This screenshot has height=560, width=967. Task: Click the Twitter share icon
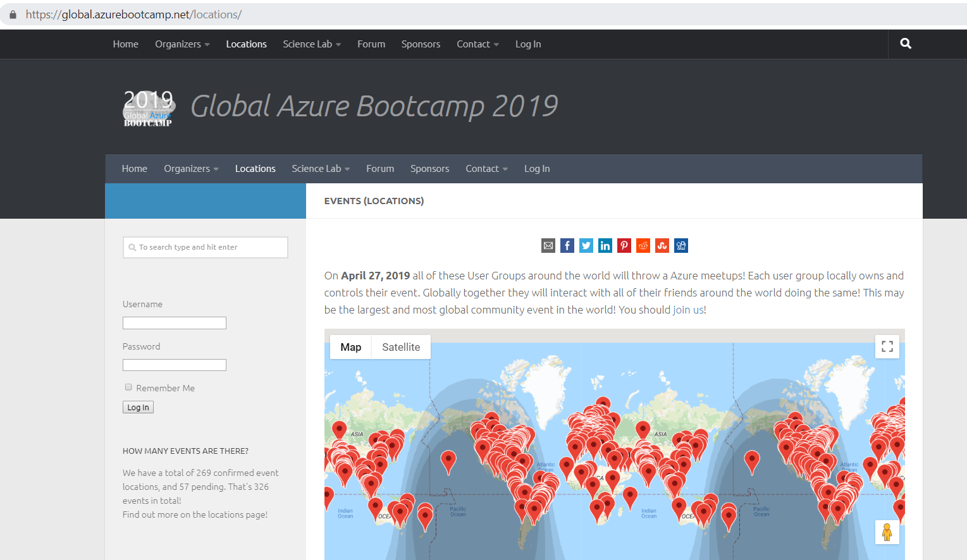pos(586,246)
